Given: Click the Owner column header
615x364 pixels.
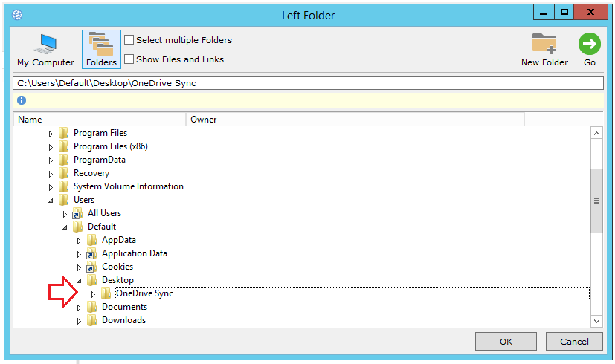Looking at the screenshot, I should pos(354,119).
